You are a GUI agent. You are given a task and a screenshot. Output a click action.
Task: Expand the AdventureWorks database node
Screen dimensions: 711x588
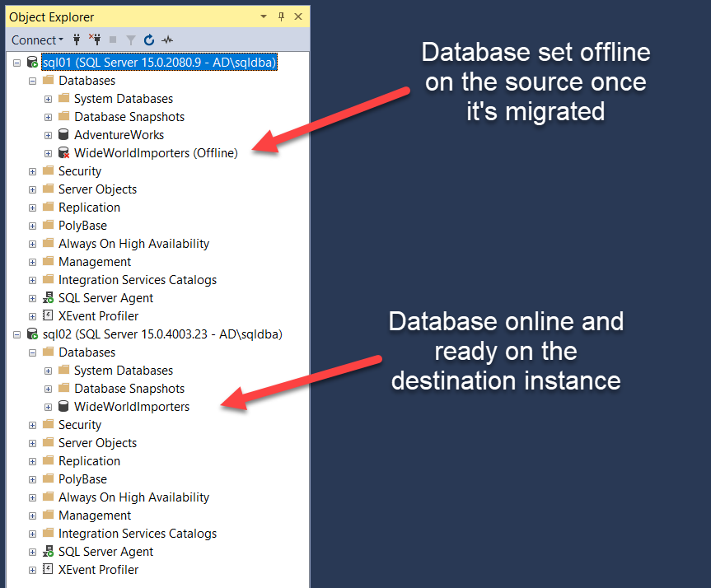tap(48, 136)
